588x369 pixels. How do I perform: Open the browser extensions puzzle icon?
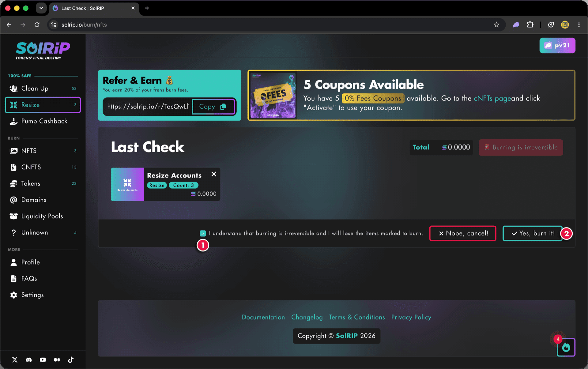point(530,25)
